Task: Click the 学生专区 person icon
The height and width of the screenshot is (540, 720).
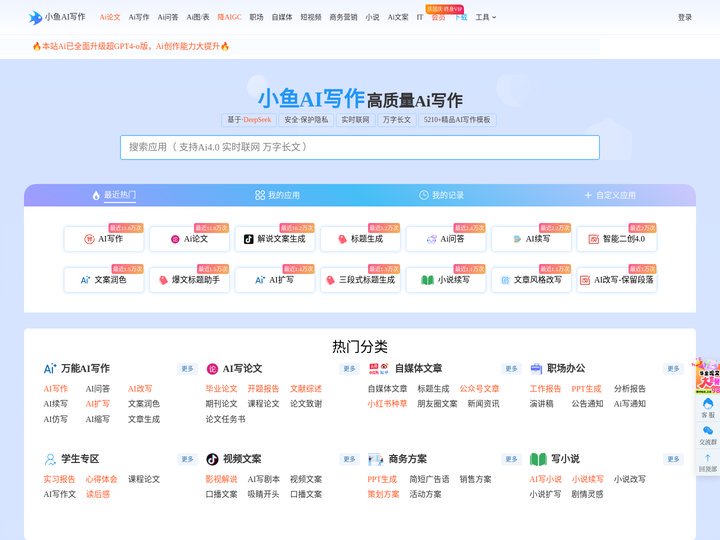Action: coord(50,459)
